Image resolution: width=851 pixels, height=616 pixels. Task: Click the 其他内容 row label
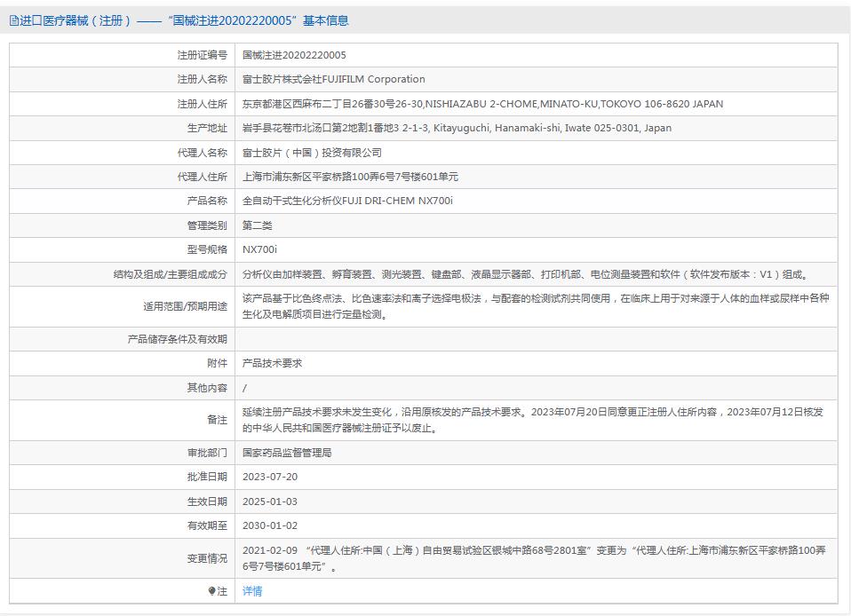[x=207, y=388]
